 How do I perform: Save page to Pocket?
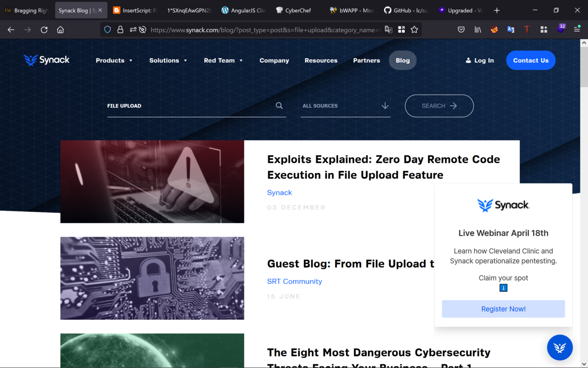[x=461, y=30]
